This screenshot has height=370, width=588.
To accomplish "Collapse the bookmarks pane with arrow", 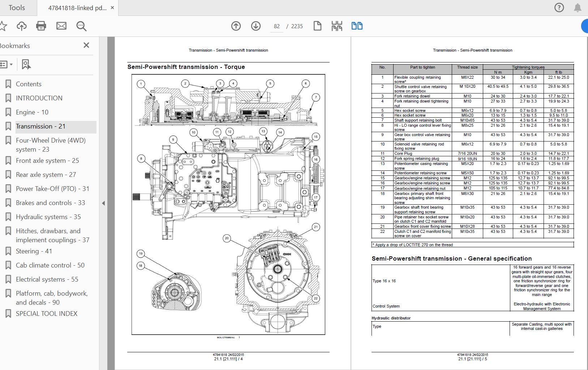I will (x=103, y=203).
